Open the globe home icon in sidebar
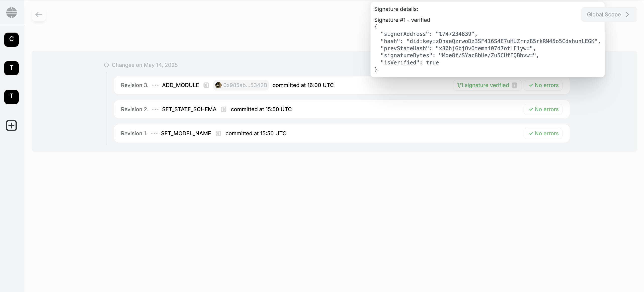This screenshot has height=292, width=644. [11, 12]
